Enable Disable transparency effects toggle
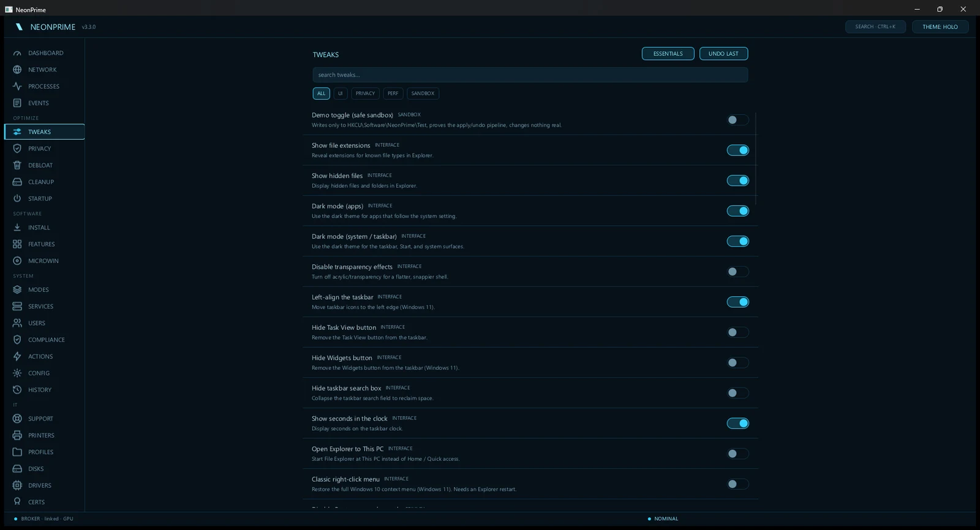 pyautogui.click(x=737, y=272)
